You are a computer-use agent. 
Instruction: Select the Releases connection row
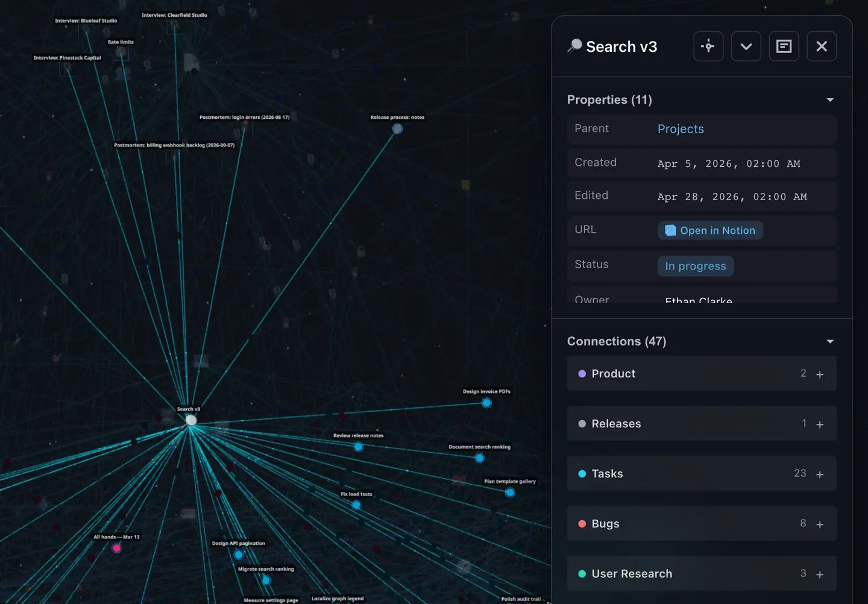(702, 424)
